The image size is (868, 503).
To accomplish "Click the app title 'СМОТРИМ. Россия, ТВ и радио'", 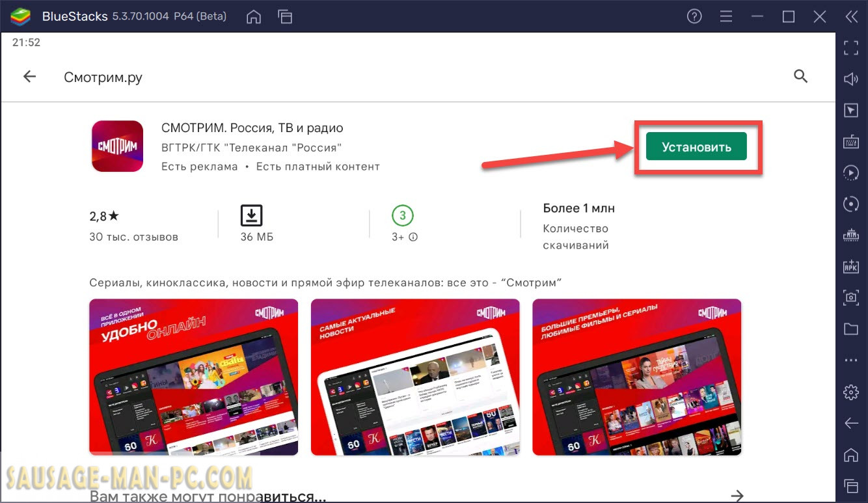I will coord(252,128).
